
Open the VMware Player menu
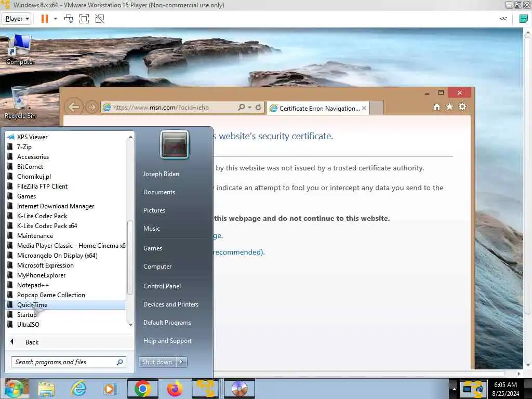[17, 19]
